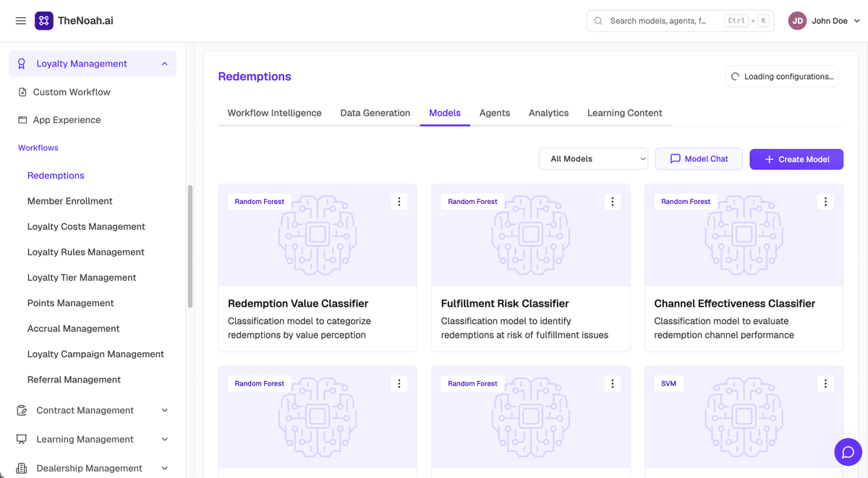
Task: Click the Model Chat speech icon
Action: pyautogui.click(x=675, y=159)
